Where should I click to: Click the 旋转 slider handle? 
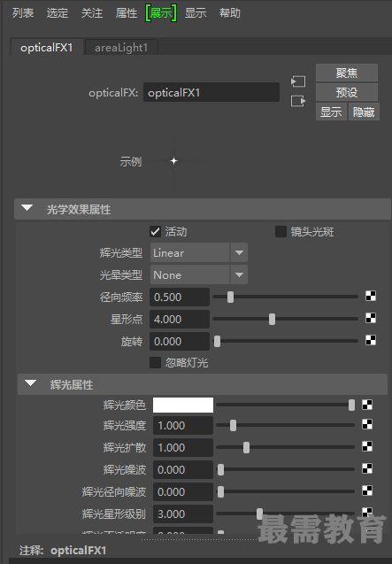(x=217, y=341)
